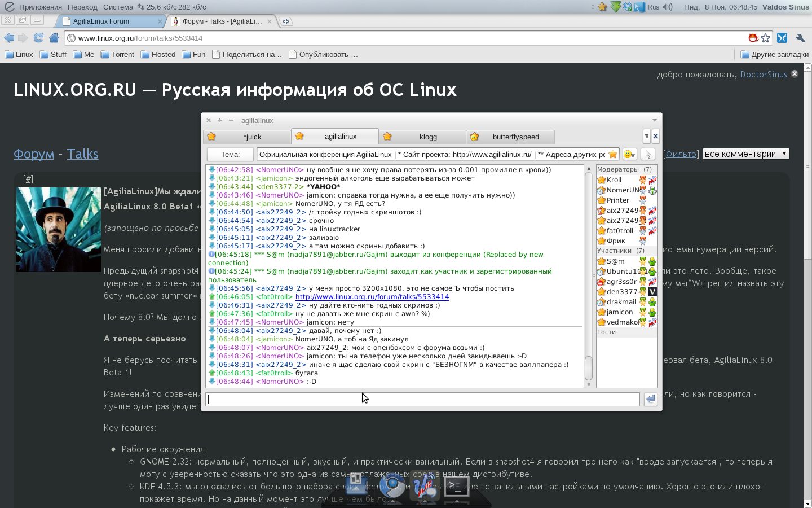Click the red extension icon in address bar
Screen dimensions: 812x508
click(753, 38)
